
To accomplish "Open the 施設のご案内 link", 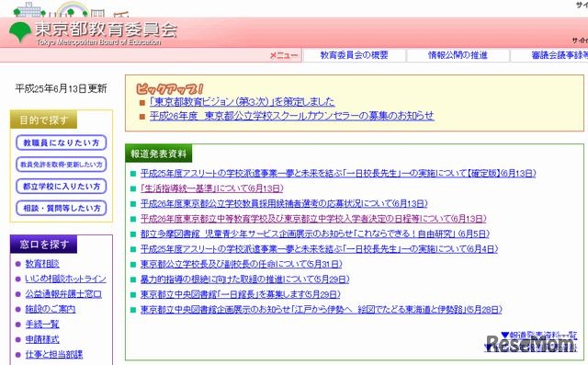I will [x=51, y=309].
